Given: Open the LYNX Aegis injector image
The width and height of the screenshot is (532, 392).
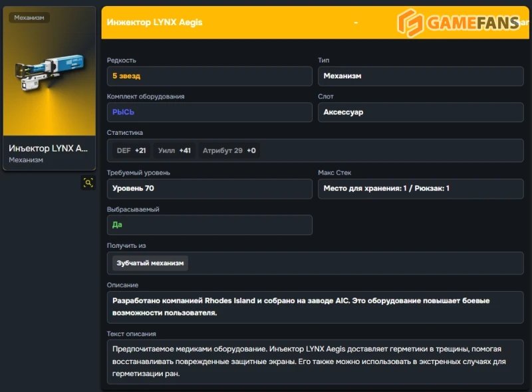Looking at the screenshot, I should coord(49,73).
